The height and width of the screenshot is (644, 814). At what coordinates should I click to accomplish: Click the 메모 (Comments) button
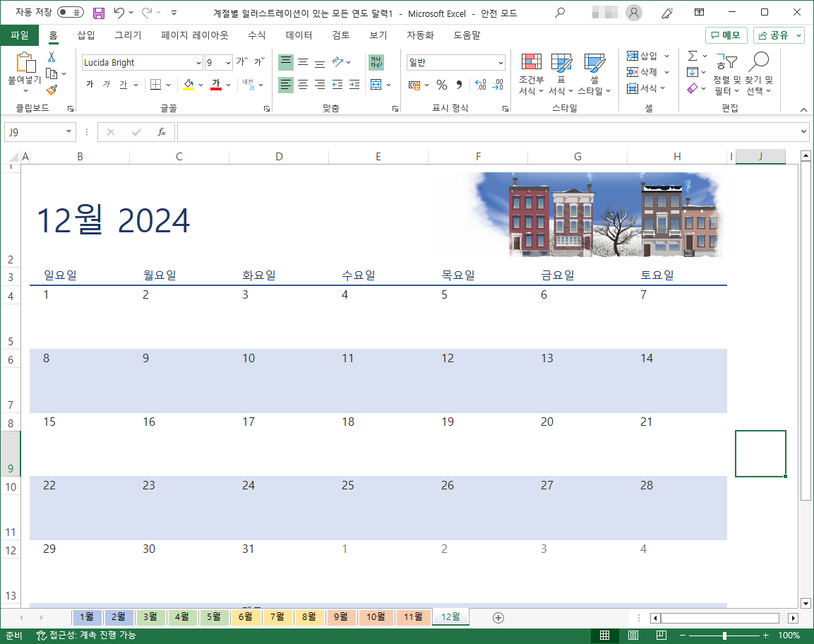[x=726, y=35]
